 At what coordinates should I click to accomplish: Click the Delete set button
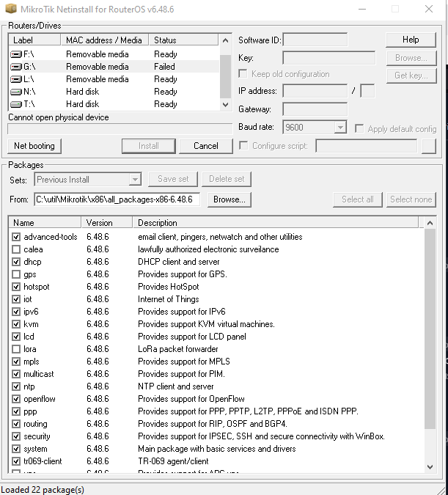[227, 179]
